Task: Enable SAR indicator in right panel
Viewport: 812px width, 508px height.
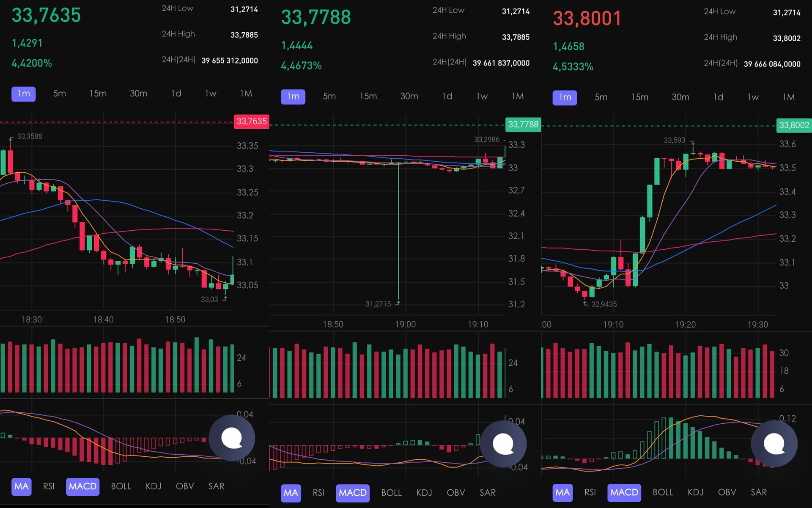Action: tap(758, 492)
